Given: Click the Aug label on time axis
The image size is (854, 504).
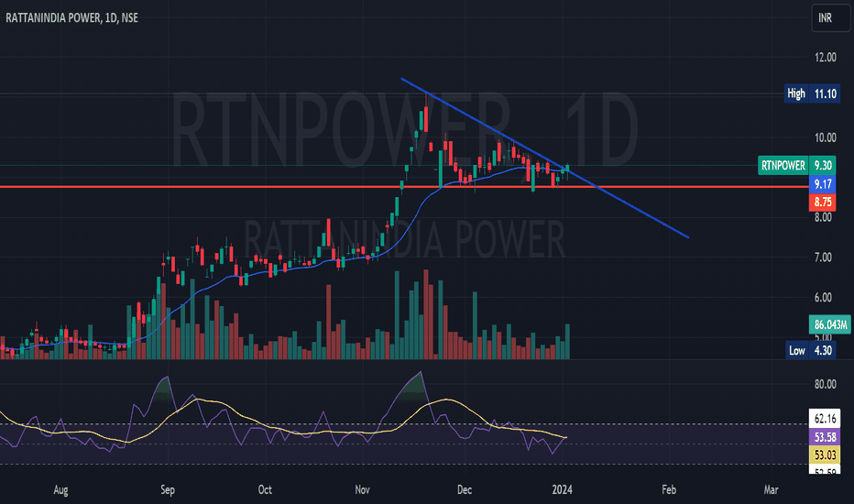Looking at the screenshot, I should pyautogui.click(x=61, y=490).
